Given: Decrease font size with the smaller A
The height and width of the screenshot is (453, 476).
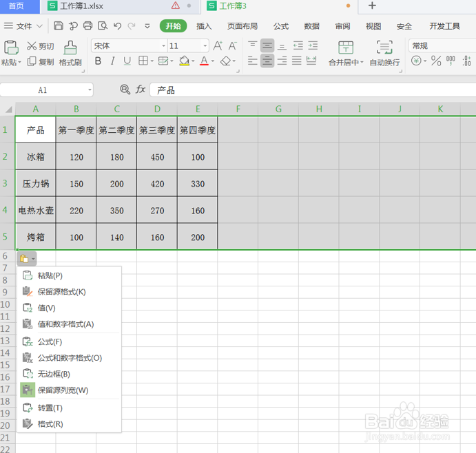Looking at the screenshot, I should coord(233,46).
